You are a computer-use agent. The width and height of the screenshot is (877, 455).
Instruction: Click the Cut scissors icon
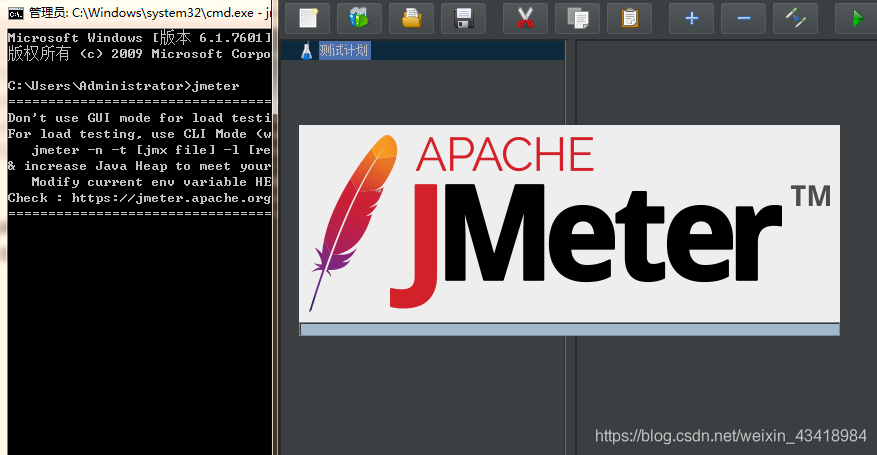click(525, 18)
